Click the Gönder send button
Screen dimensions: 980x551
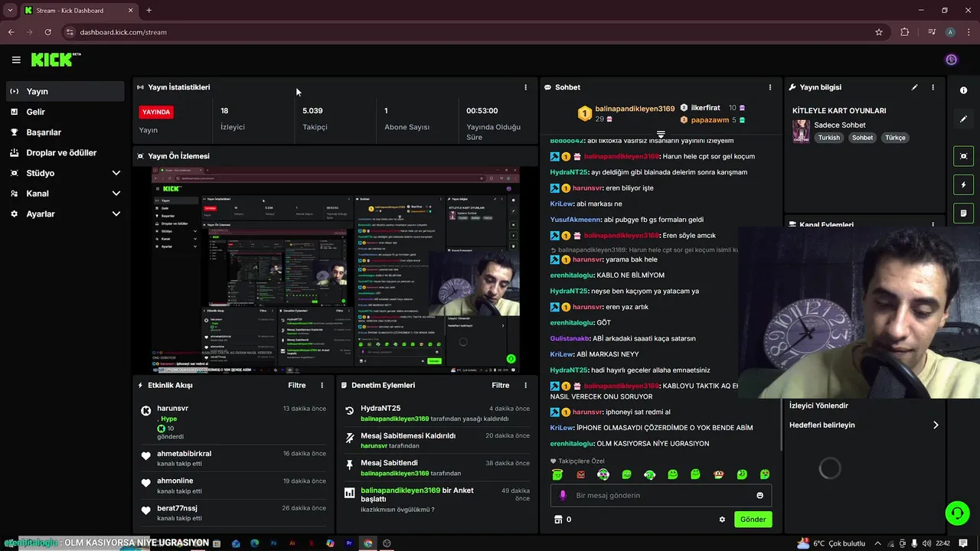coord(753,520)
